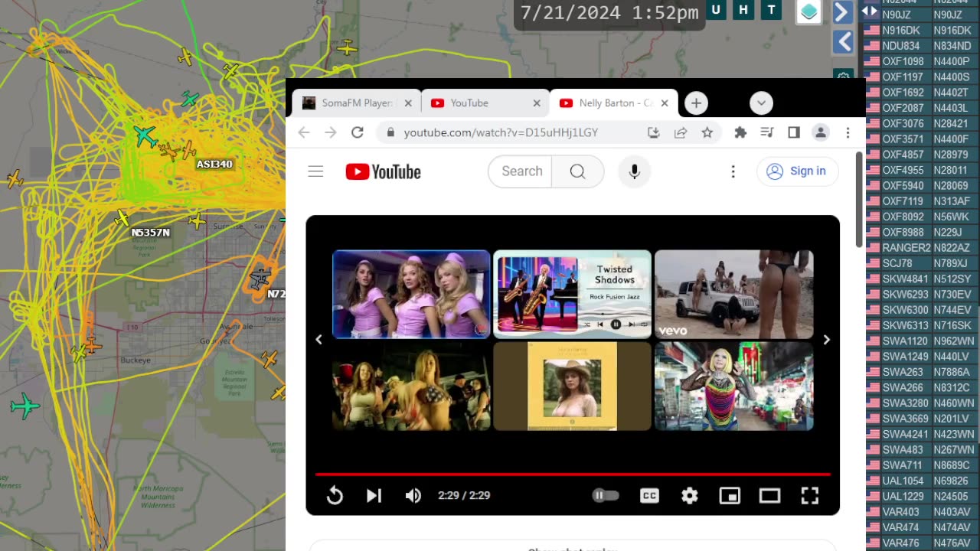Open YouTube settings three-dot menu
This screenshot has width=980, height=551.
click(733, 171)
